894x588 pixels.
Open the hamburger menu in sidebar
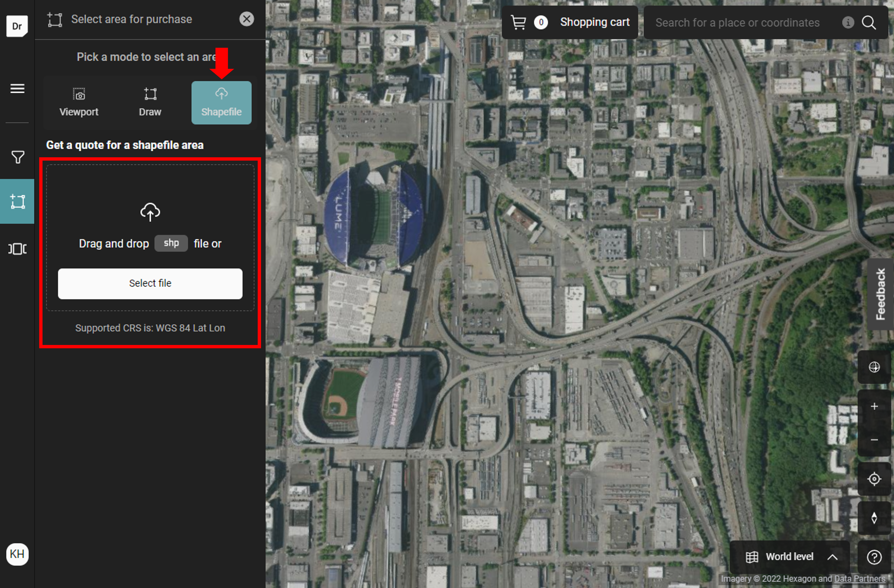click(17, 89)
